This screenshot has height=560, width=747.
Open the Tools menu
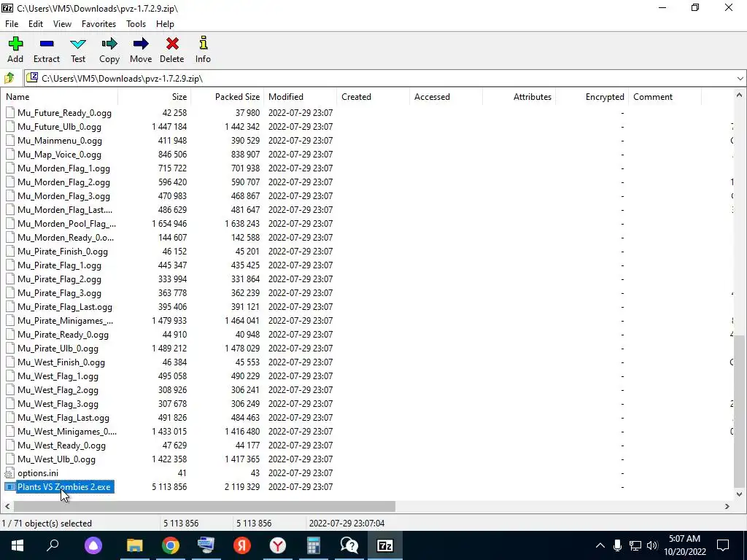136,24
